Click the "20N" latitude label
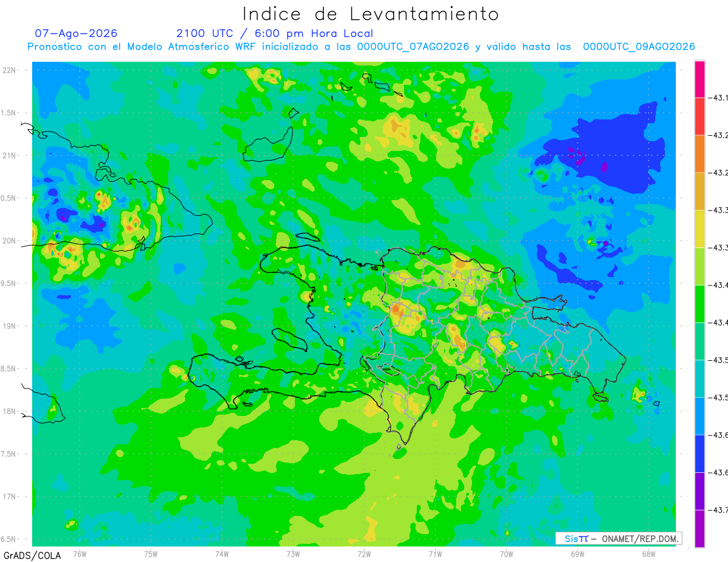The width and height of the screenshot is (728, 562). pos(10,241)
